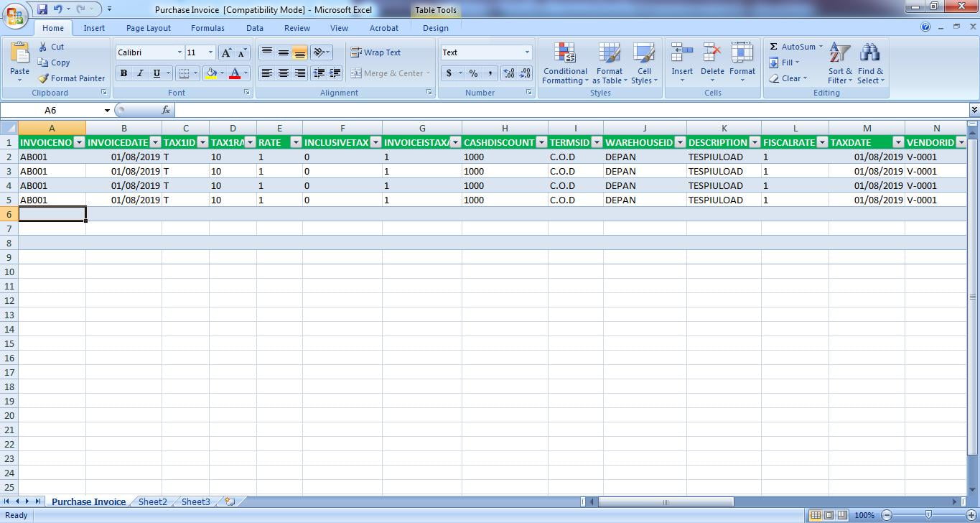Click the Save icon in quick access toolbar
The width and height of the screenshot is (980, 523).
tap(42, 9)
